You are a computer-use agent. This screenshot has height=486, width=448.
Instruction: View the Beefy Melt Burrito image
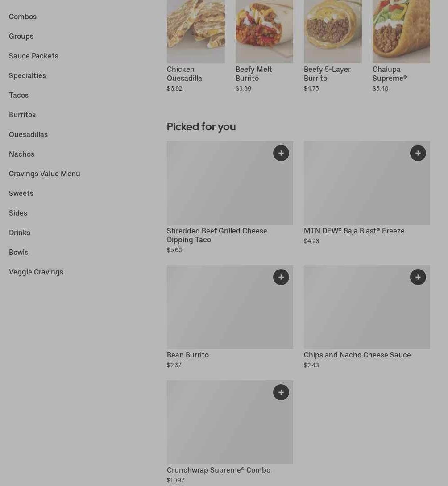[264, 31]
